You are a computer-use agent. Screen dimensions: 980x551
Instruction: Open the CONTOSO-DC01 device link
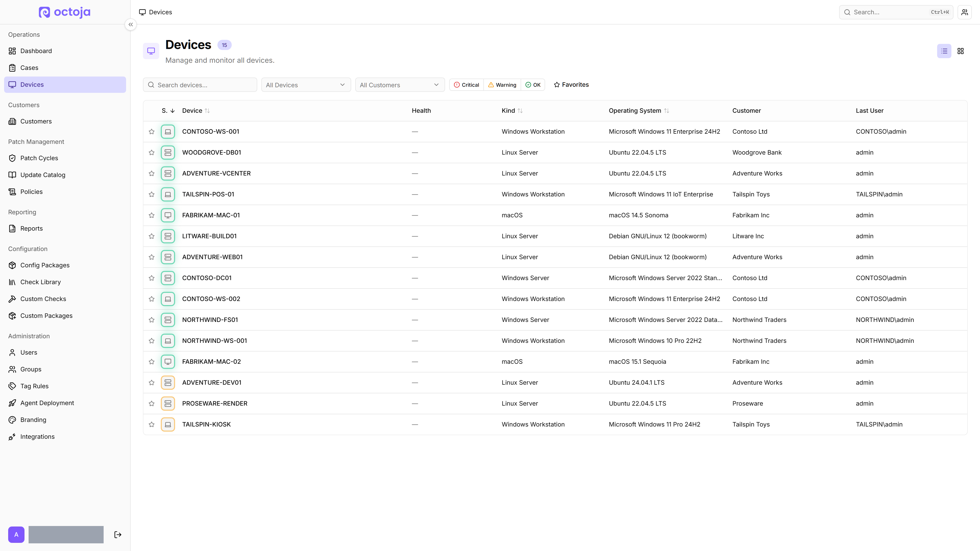tap(206, 278)
